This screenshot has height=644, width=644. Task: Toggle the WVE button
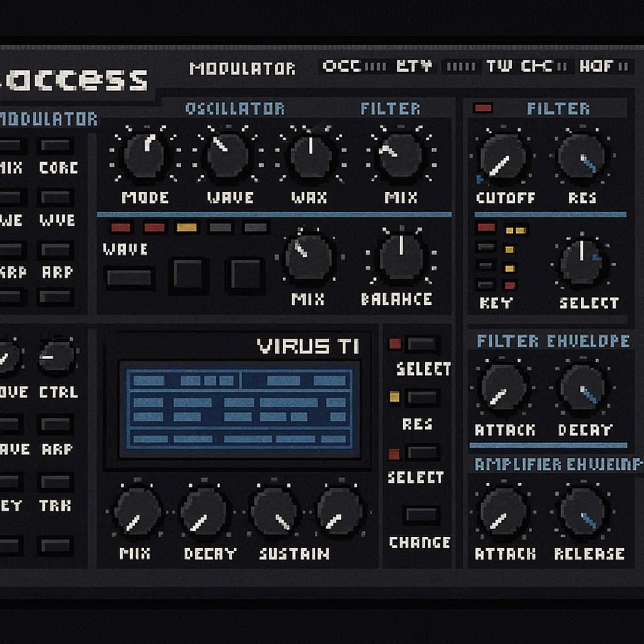tap(57, 198)
